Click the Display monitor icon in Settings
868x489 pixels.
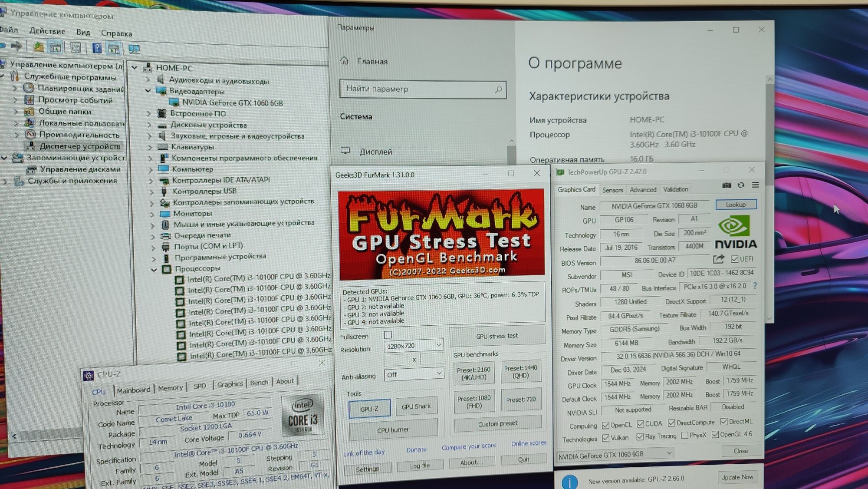[x=345, y=151]
